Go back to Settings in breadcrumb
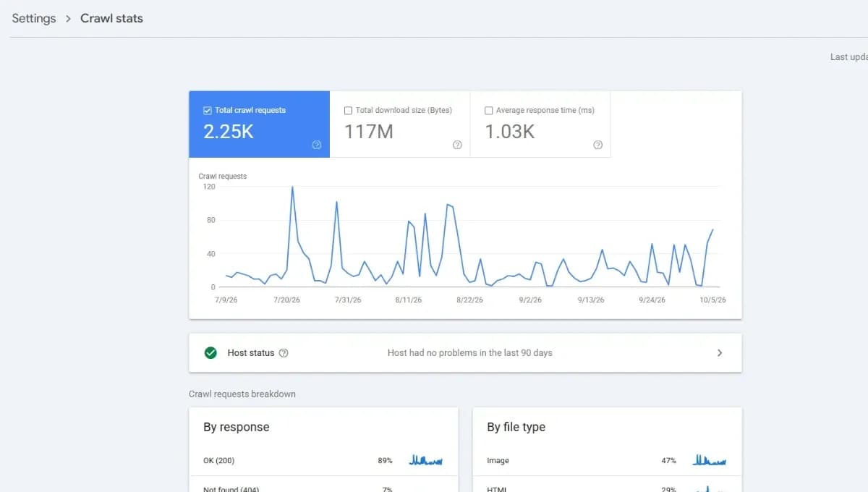Image resolution: width=868 pixels, height=492 pixels. click(x=34, y=19)
